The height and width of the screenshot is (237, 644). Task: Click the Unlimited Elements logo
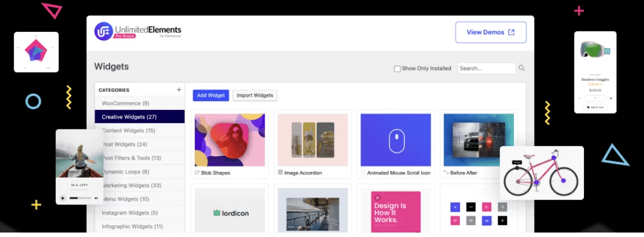pyautogui.click(x=138, y=31)
